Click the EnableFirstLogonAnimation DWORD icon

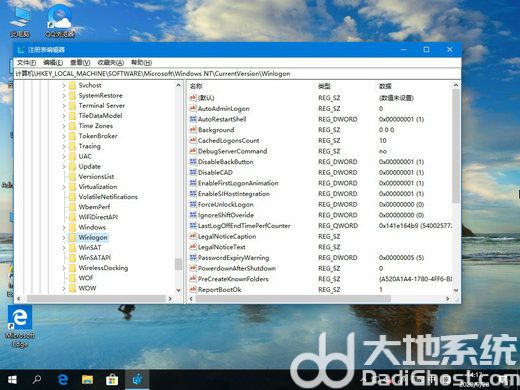pos(193,183)
